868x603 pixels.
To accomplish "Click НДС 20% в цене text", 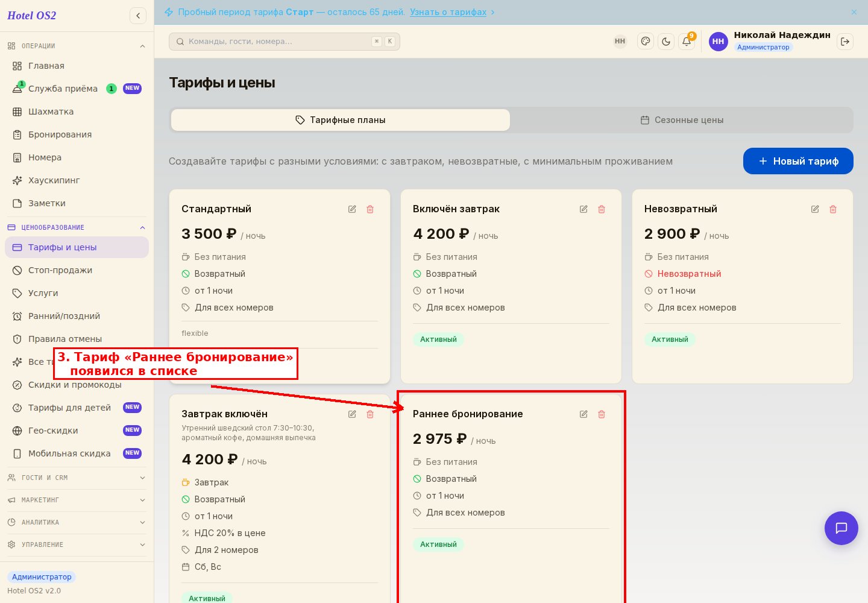I will (x=230, y=533).
